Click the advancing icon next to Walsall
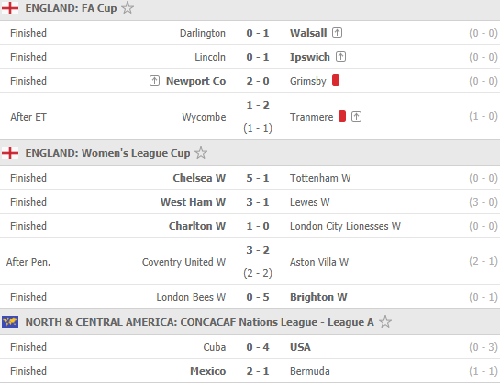 tap(337, 33)
